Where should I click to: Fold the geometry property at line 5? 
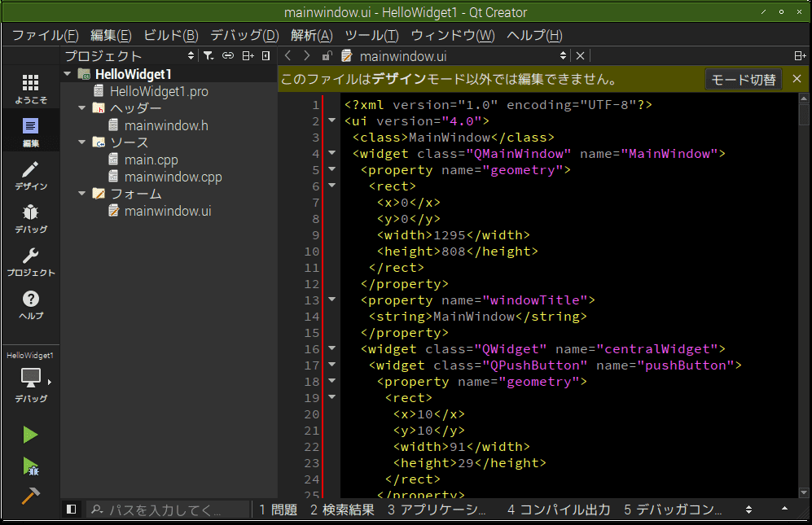332,169
